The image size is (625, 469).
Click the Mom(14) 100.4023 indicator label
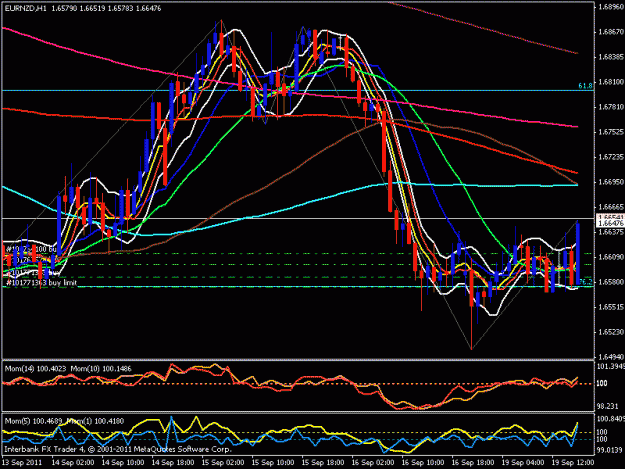click(36, 369)
